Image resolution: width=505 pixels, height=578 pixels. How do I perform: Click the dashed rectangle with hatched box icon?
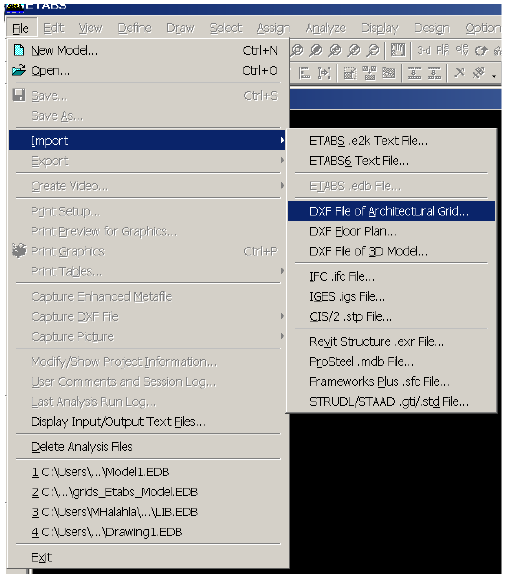coord(349,73)
